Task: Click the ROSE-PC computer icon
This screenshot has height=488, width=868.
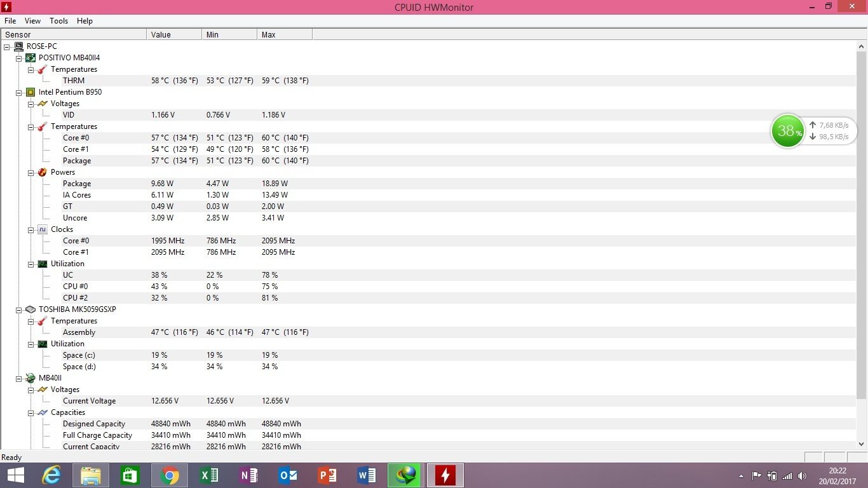Action: click(x=18, y=46)
